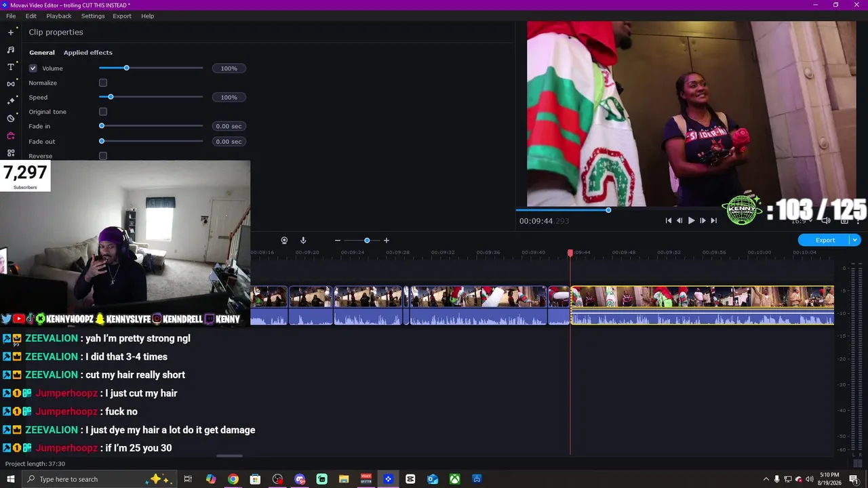Open Task View on the taskbar

(x=188, y=479)
